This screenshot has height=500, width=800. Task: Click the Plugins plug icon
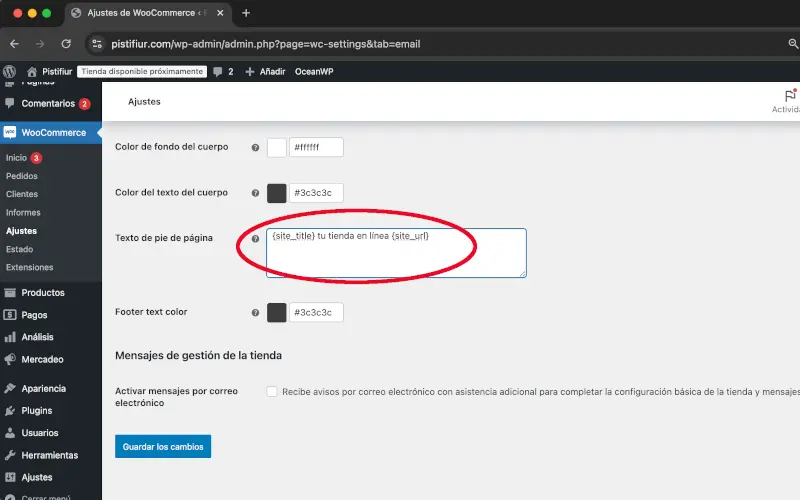pos(10,411)
